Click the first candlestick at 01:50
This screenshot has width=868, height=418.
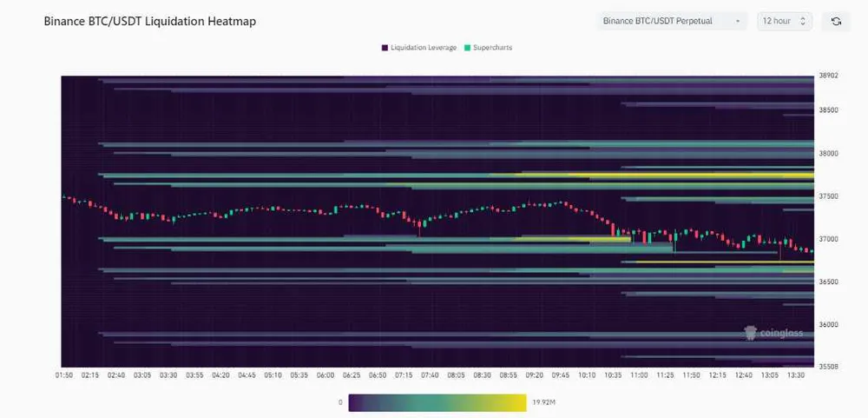(x=62, y=197)
